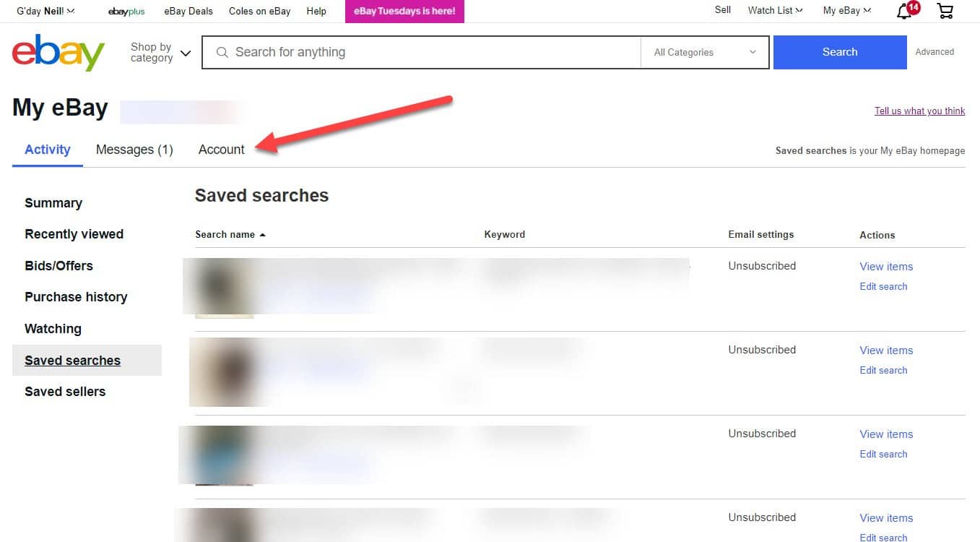
Task: Go to the eBay logo homepage
Action: [x=58, y=53]
